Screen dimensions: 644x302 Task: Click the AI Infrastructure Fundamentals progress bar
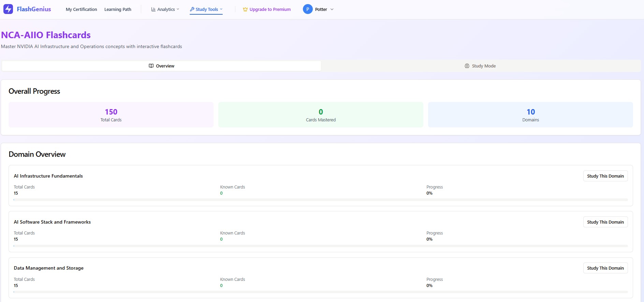[x=321, y=200]
